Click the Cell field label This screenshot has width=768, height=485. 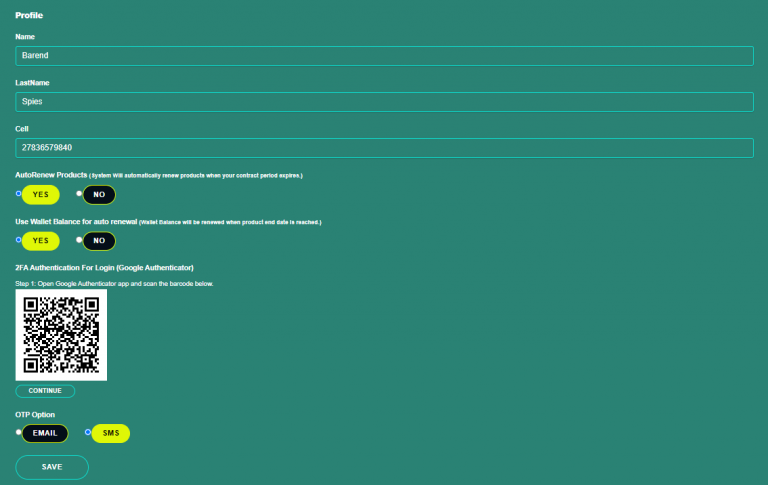pos(22,129)
